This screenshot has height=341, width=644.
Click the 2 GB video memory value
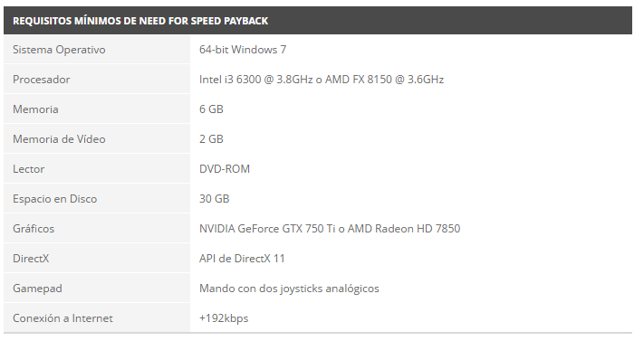(x=211, y=139)
